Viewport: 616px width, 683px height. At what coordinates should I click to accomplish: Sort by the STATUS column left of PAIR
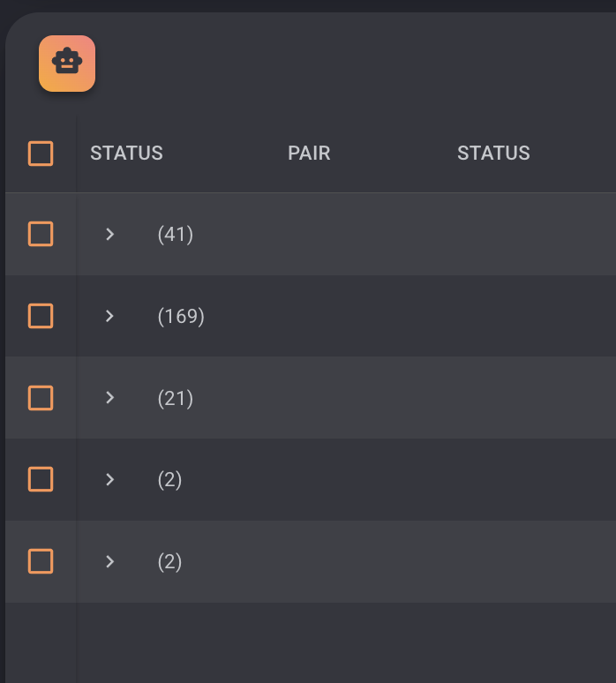point(127,154)
